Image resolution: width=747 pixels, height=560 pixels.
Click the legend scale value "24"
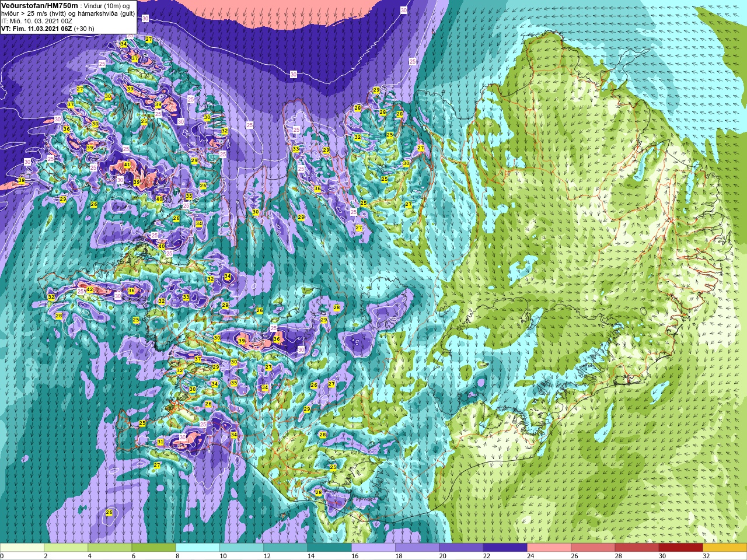click(530, 556)
